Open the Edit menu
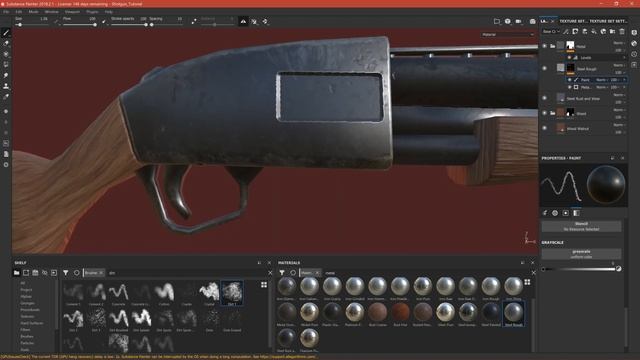 tap(19, 12)
